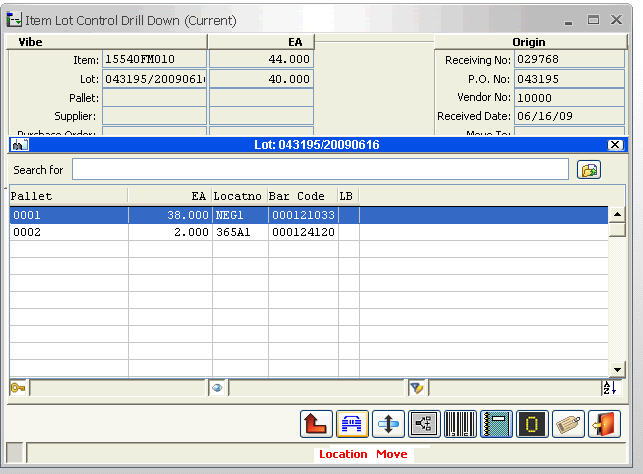Click the folder icon beside Search for
The height and width of the screenshot is (474, 643).
[x=589, y=170]
